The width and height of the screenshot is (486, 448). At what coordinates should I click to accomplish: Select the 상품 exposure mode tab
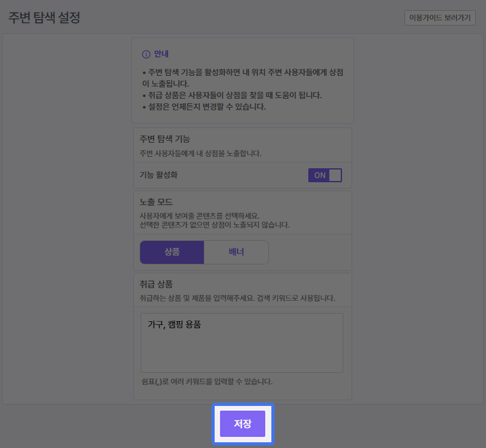172,252
